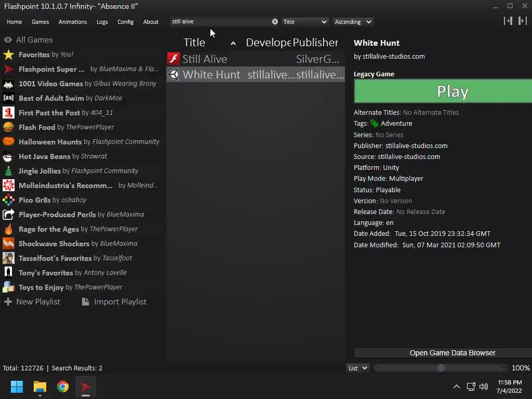Open the Title sort-by dropdown
This screenshot has height=399, width=532.
(304, 22)
